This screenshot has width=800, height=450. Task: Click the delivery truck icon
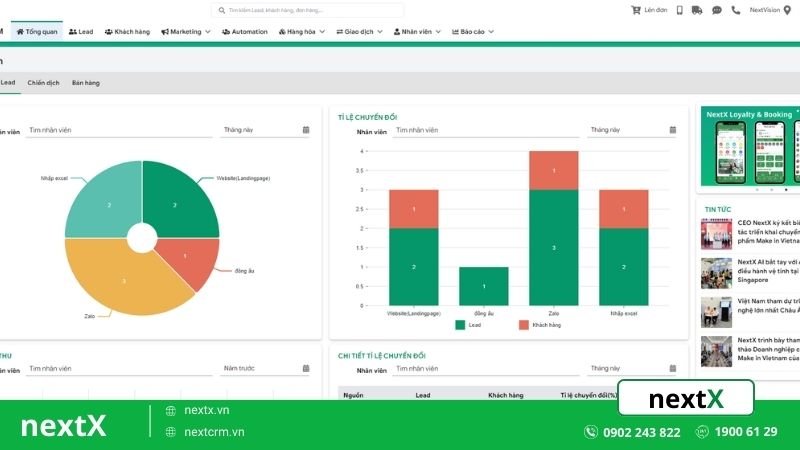pyautogui.click(x=697, y=10)
